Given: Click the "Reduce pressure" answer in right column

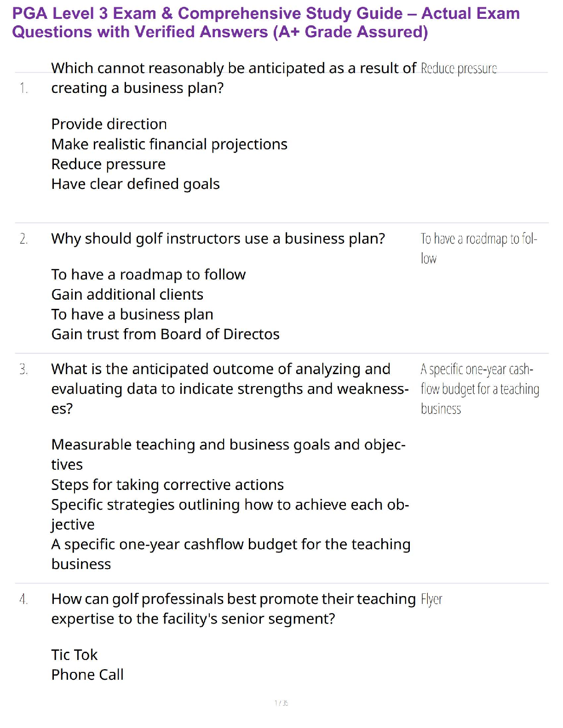Looking at the screenshot, I should 459,68.
